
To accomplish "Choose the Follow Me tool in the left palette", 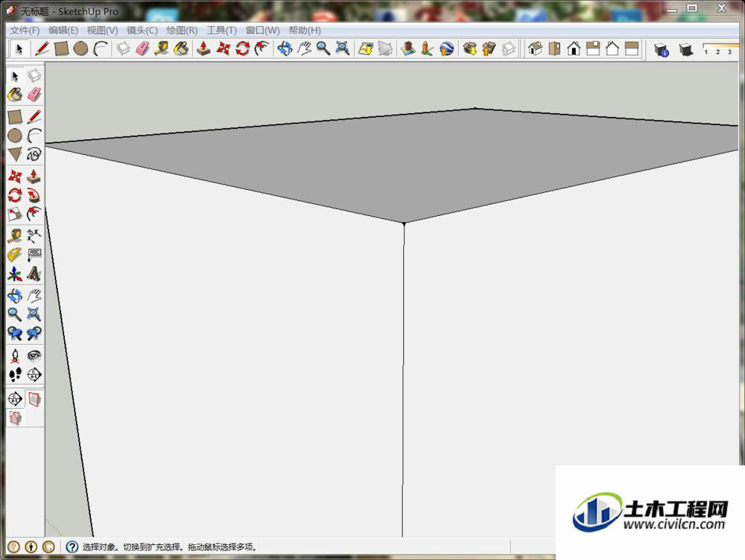I will (34, 195).
